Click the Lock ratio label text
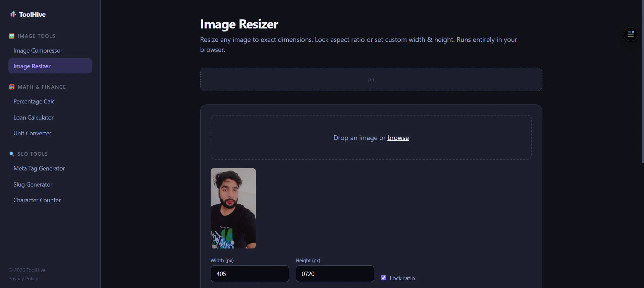This screenshot has width=644, height=288. pos(402,278)
